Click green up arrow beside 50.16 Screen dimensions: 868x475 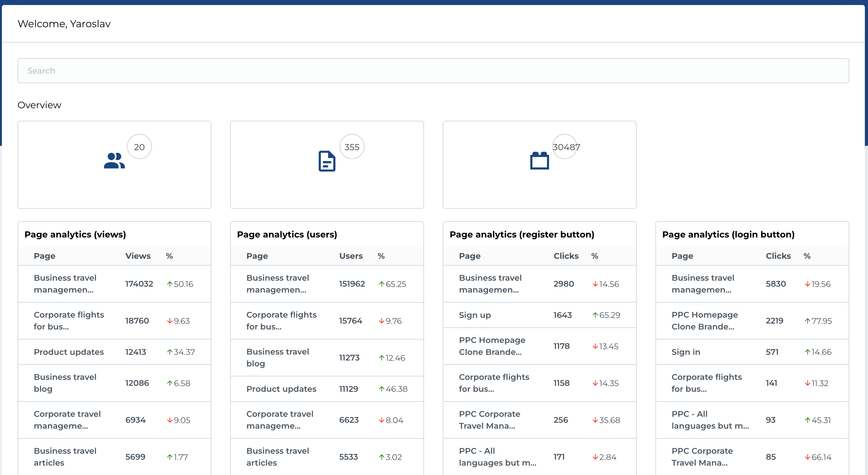170,284
